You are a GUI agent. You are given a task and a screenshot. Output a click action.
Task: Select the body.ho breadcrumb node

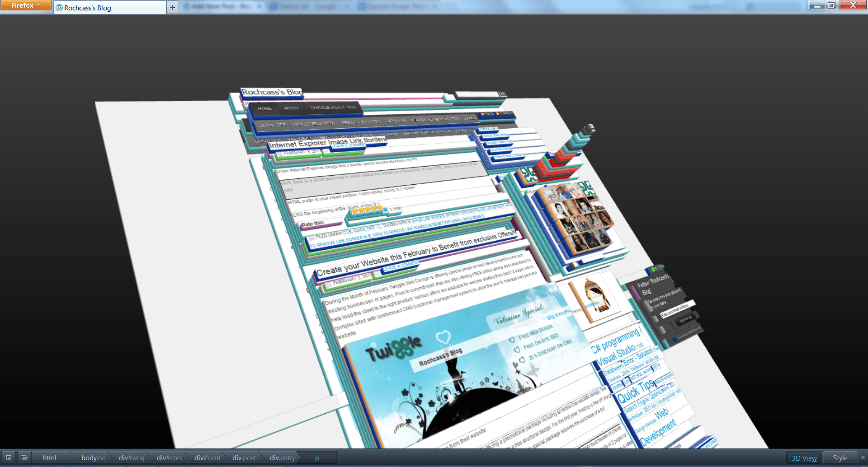point(93,458)
